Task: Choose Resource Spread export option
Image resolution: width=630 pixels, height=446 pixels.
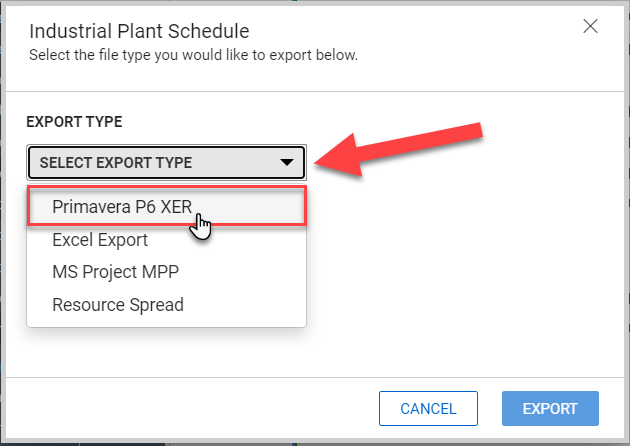Action: pyautogui.click(x=118, y=304)
